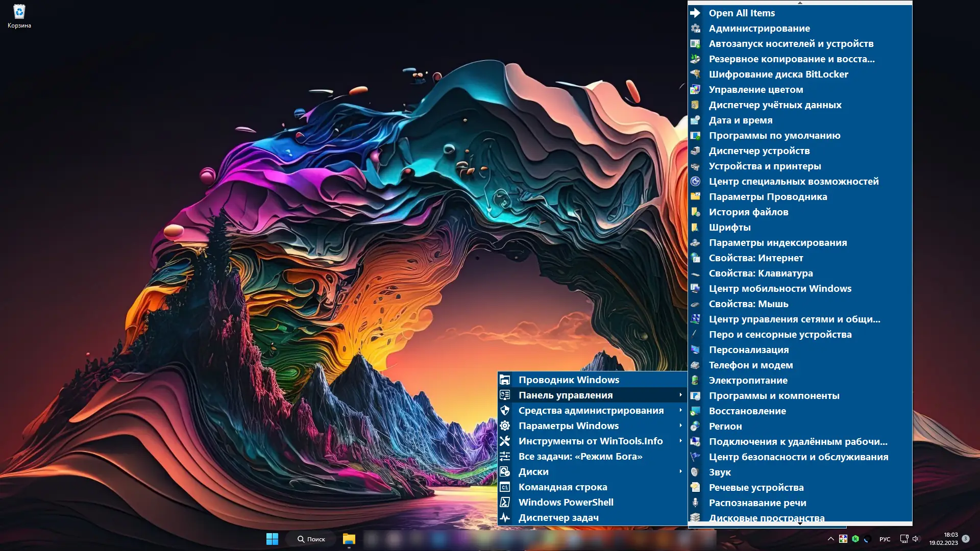Click the Open All Items arrow icon
Image resolution: width=980 pixels, height=551 pixels.
tap(695, 13)
